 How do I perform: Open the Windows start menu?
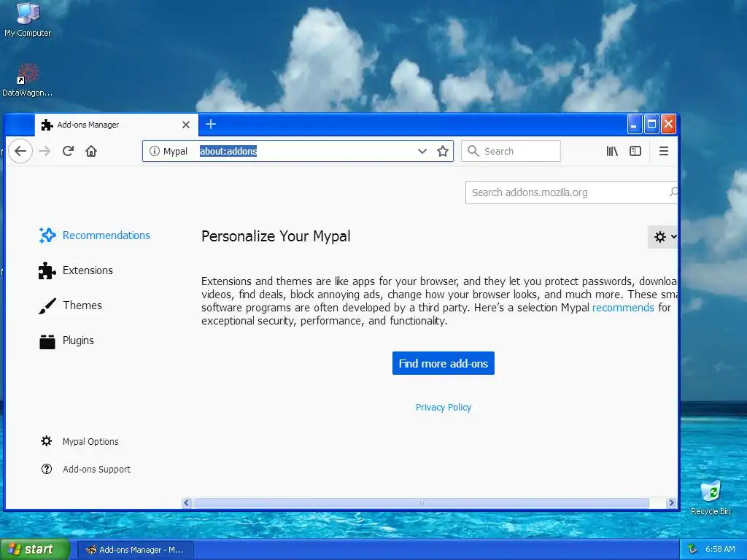pyautogui.click(x=34, y=550)
